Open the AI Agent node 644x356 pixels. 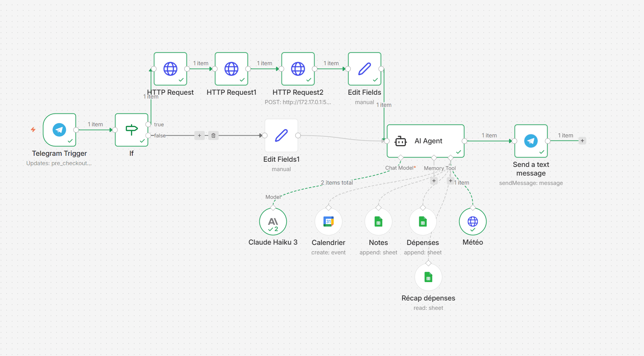pos(425,141)
